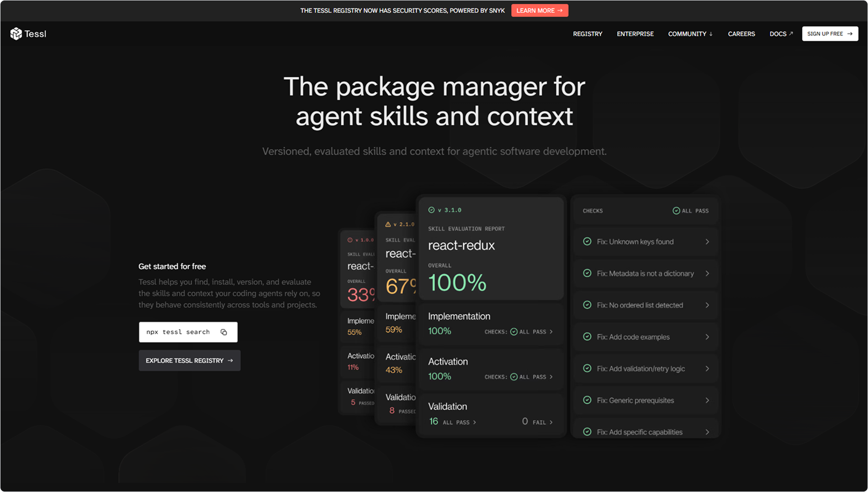Screen dimensions: 868x492
Task: Click the ALL PASS check icon in CHECKS header
Action: coord(676,211)
